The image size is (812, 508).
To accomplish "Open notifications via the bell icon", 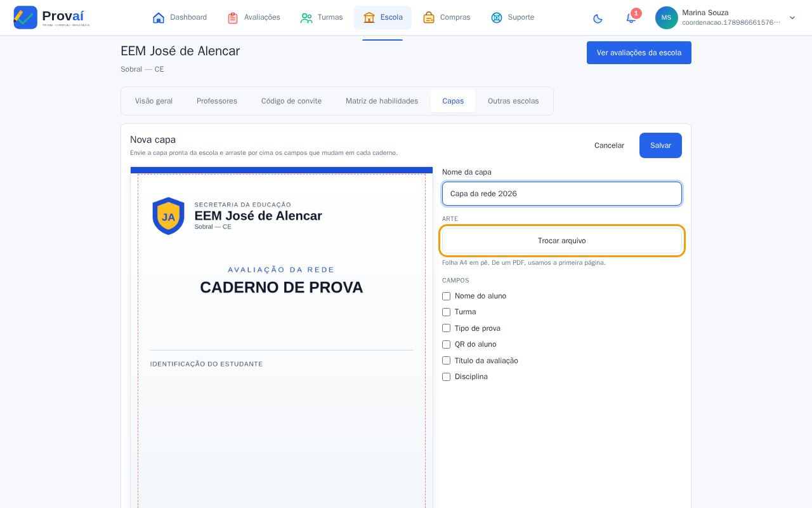I will [631, 18].
